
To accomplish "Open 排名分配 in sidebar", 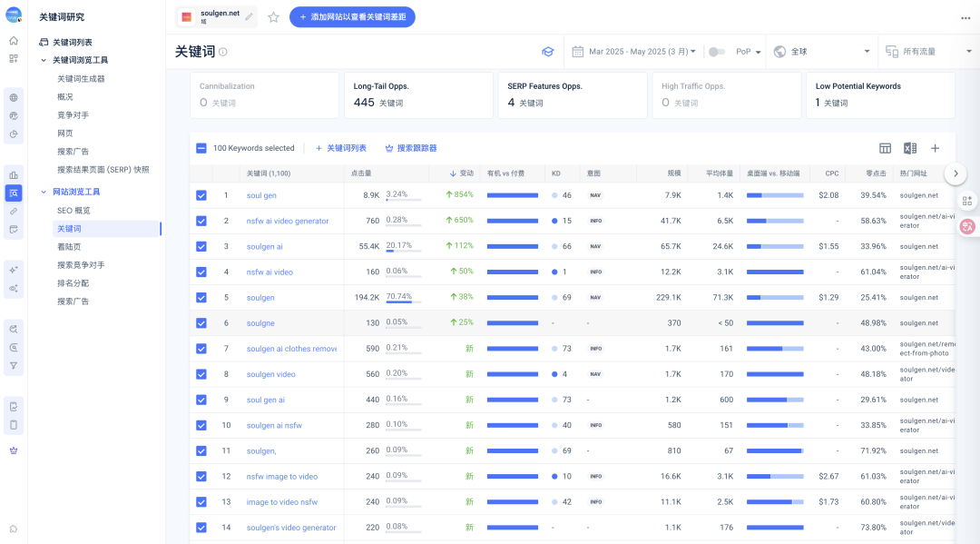I will click(73, 283).
